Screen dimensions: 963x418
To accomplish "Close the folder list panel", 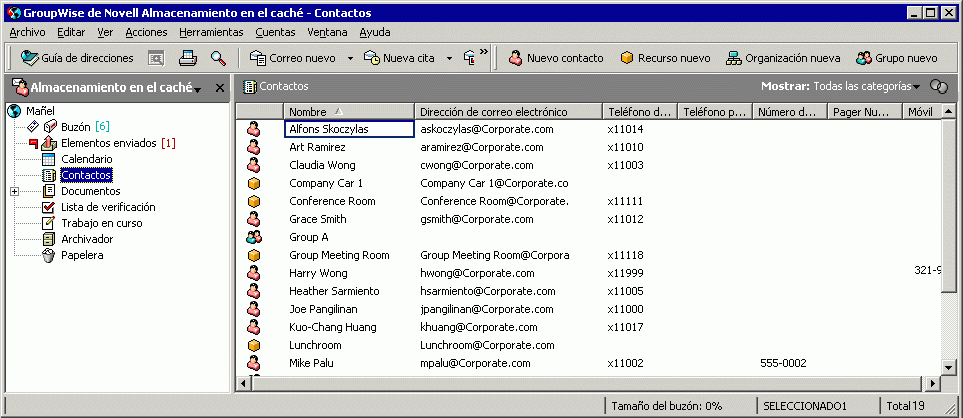I will click(220, 88).
